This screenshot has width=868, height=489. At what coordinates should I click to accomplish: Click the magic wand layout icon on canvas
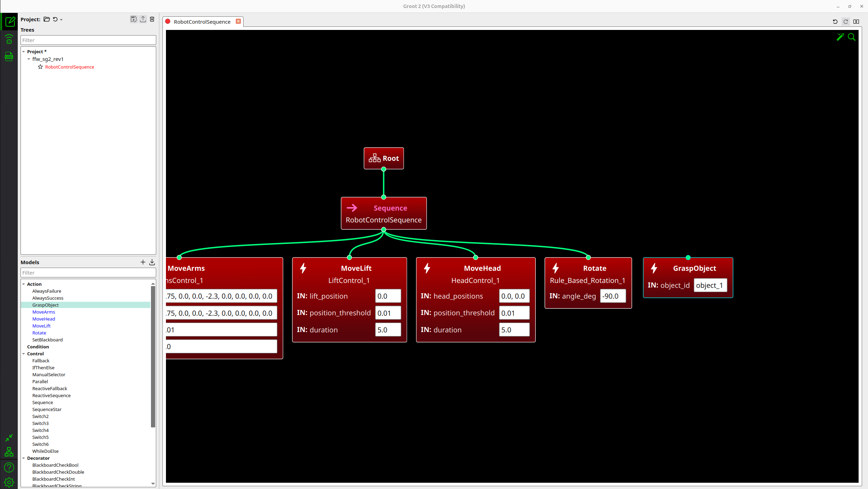coord(840,37)
